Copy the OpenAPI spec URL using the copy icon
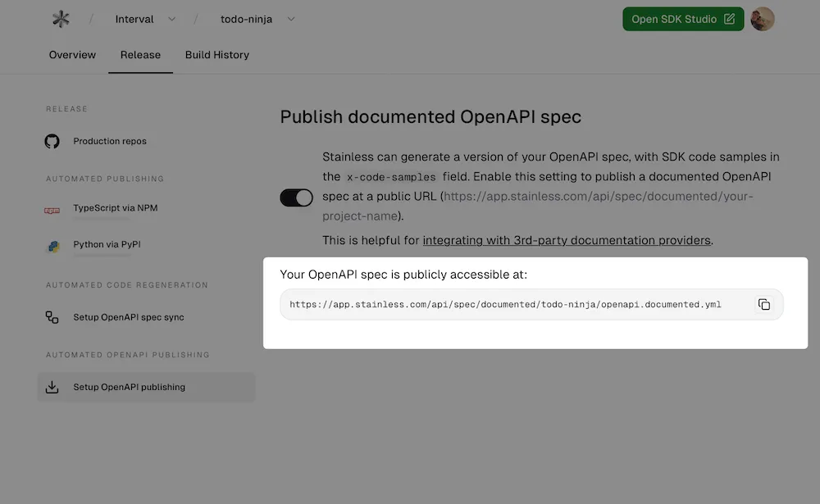The height and width of the screenshot is (504, 820). (764, 304)
